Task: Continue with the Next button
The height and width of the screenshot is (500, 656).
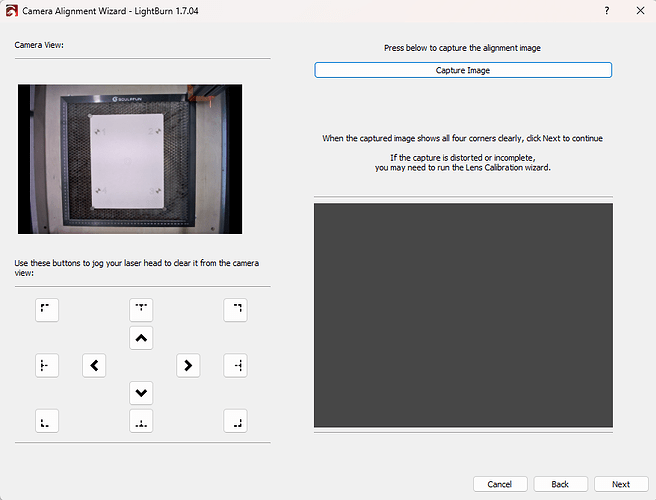Action: pyautogui.click(x=621, y=484)
